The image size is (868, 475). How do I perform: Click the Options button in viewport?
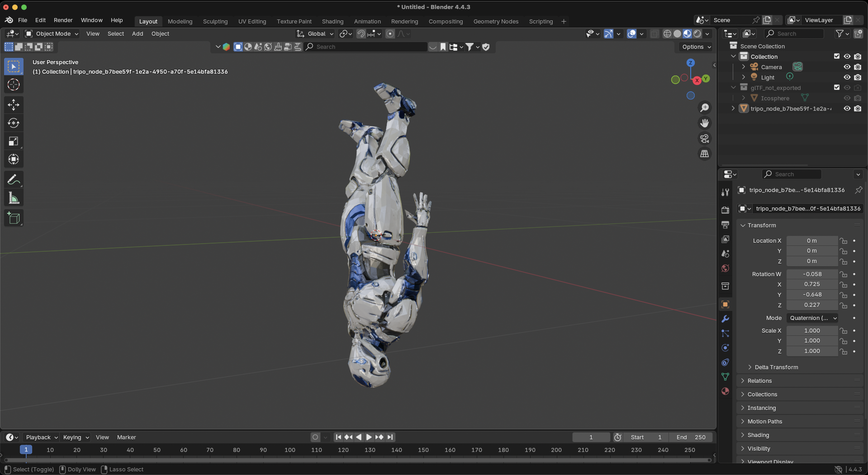696,47
